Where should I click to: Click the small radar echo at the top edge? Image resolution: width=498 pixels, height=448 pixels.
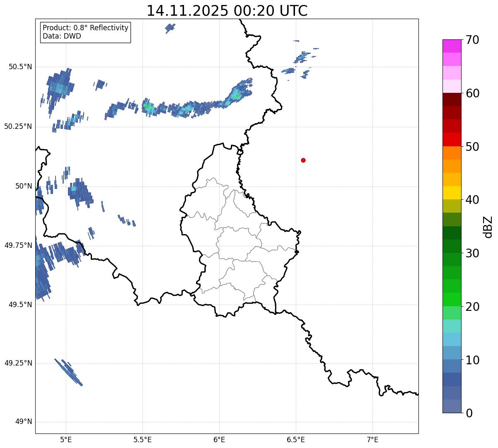point(170,28)
